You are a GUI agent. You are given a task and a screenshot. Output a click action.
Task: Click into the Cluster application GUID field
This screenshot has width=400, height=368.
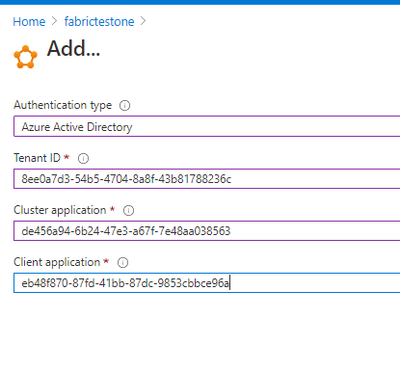[207, 231]
